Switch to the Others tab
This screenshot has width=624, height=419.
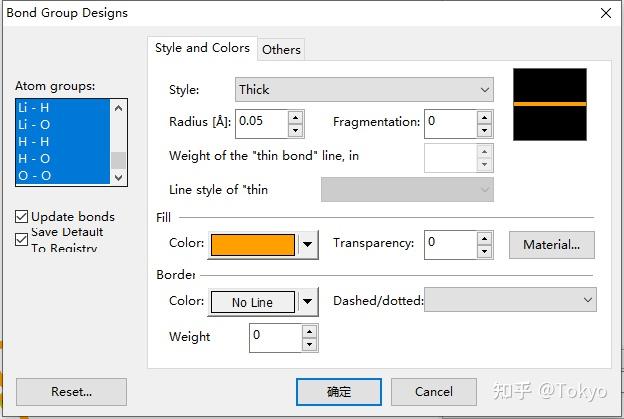[x=281, y=49]
